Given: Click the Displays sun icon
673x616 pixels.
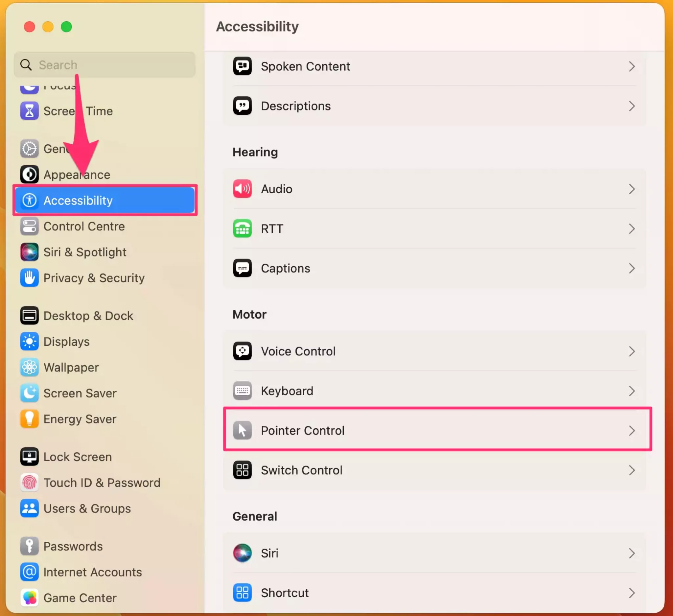Looking at the screenshot, I should (29, 341).
